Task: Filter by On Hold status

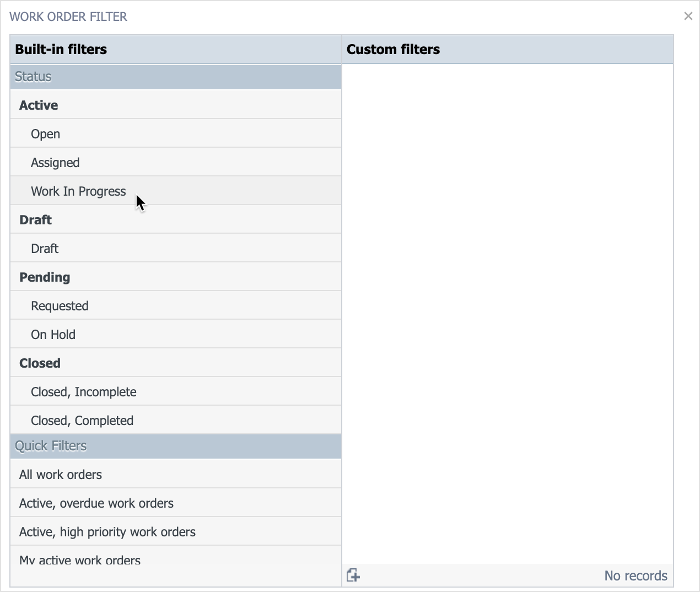Action: [176, 334]
